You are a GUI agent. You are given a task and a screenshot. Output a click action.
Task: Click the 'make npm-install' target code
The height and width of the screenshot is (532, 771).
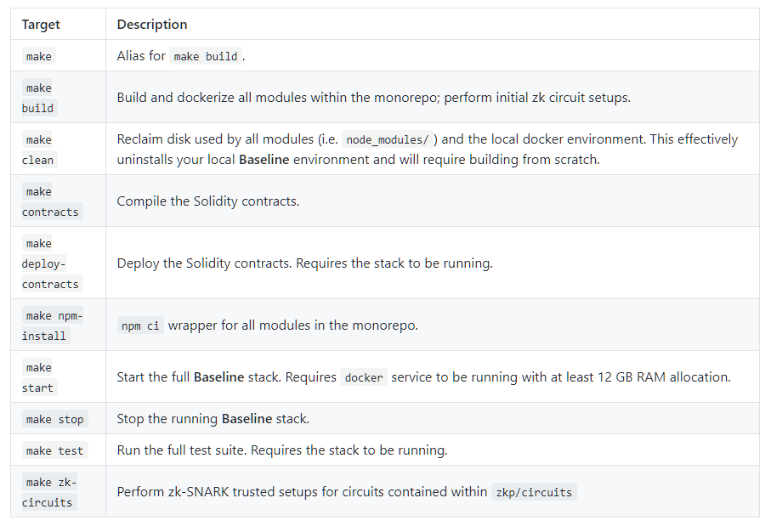54,325
